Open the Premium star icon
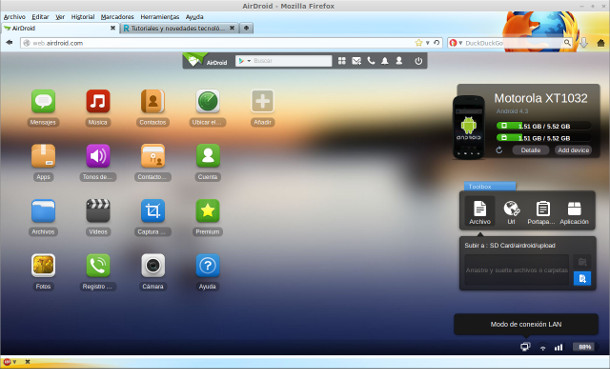Viewport: 610px width, 369px height. tap(208, 211)
